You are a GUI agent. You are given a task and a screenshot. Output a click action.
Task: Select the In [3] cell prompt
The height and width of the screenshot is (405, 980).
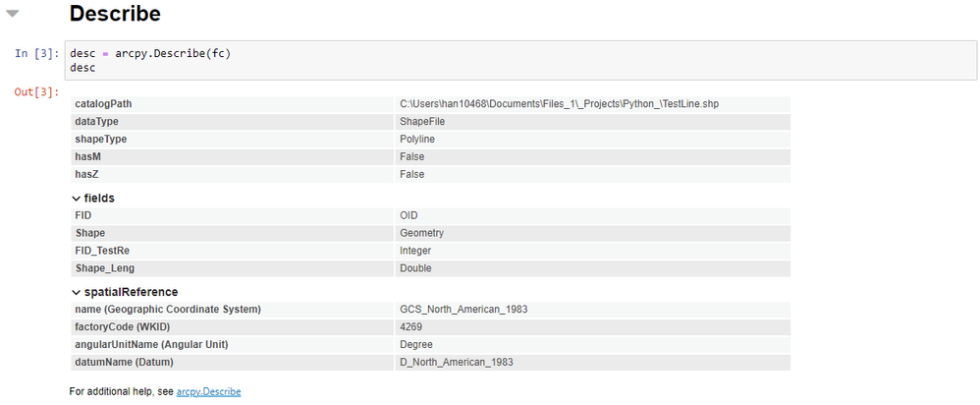[36, 53]
